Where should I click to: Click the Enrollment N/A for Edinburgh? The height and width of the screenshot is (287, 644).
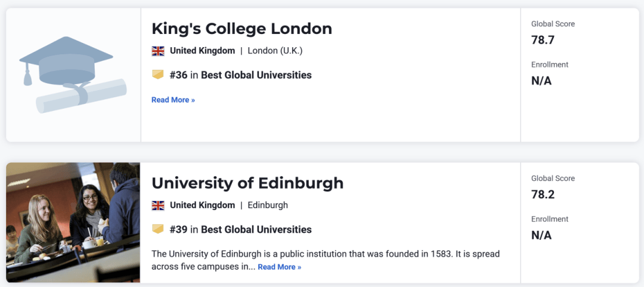coord(541,235)
